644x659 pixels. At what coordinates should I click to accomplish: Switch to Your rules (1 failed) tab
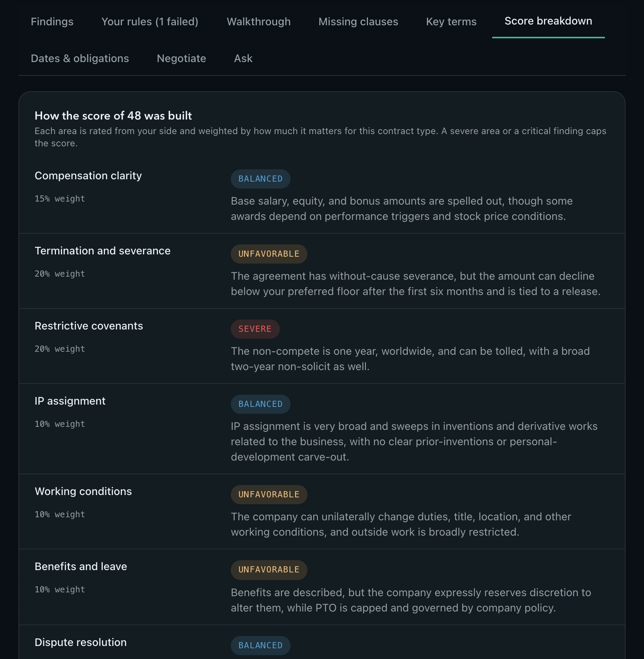point(150,21)
